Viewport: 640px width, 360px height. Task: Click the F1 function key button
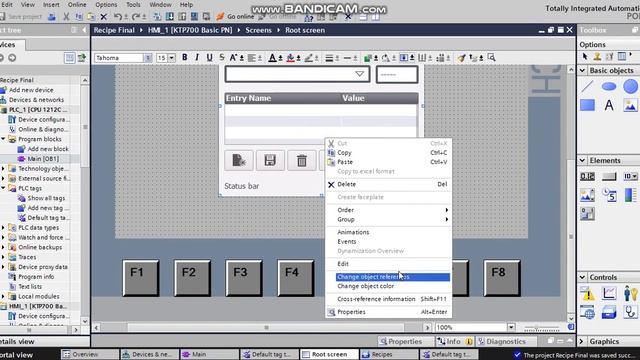(140, 278)
